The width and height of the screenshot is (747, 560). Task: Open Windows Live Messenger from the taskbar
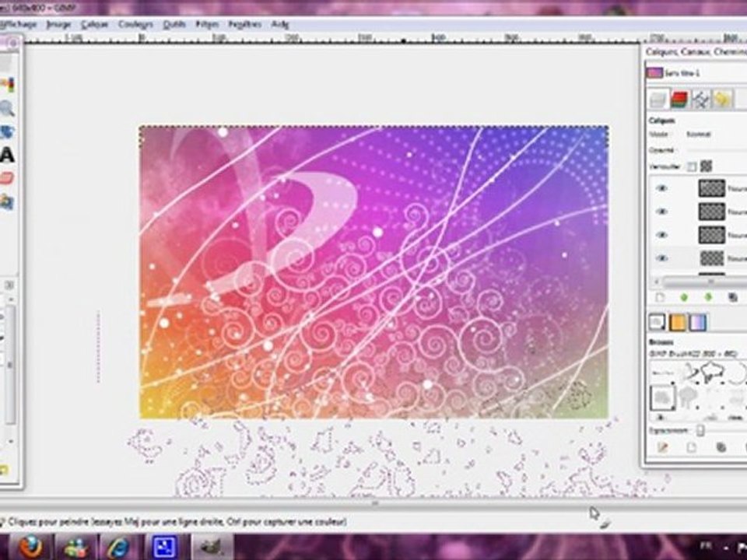tap(75, 547)
